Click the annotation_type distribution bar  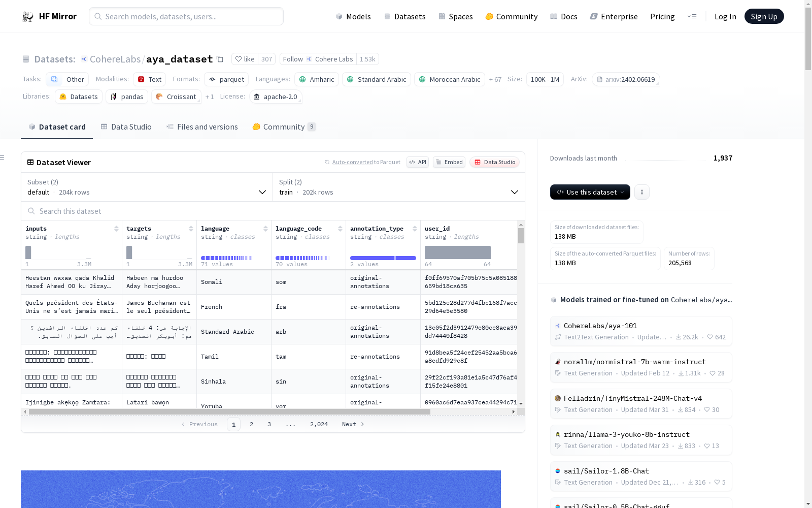[383, 258]
